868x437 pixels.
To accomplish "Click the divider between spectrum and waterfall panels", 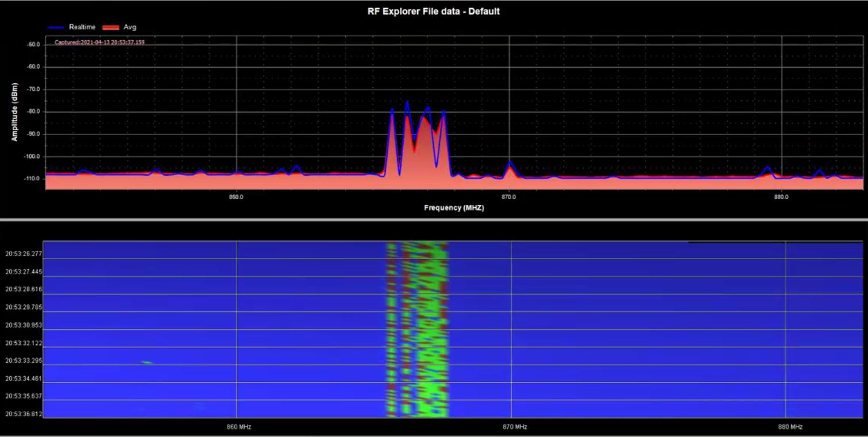I will 434,219.
